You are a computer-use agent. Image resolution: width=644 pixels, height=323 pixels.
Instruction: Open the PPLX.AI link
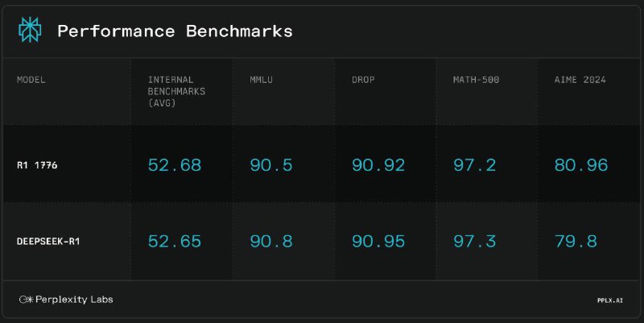click(x=610, y=300)
